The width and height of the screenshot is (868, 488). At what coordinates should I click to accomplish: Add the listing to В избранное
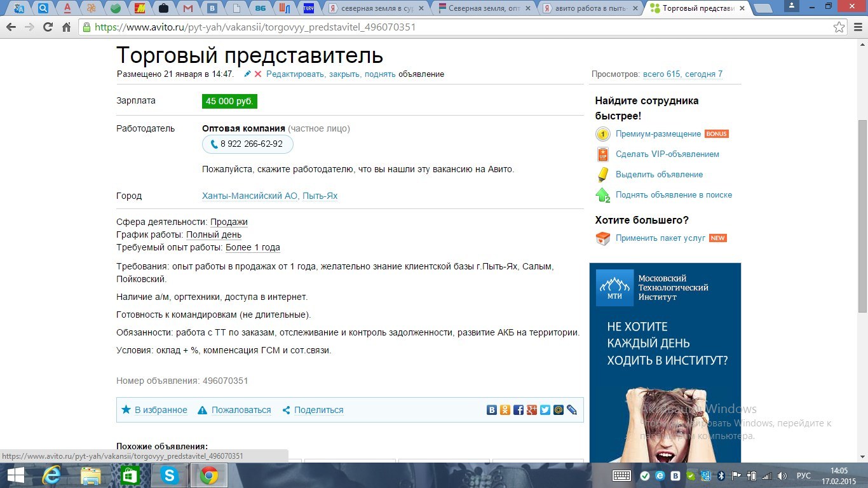coord(154,410)
